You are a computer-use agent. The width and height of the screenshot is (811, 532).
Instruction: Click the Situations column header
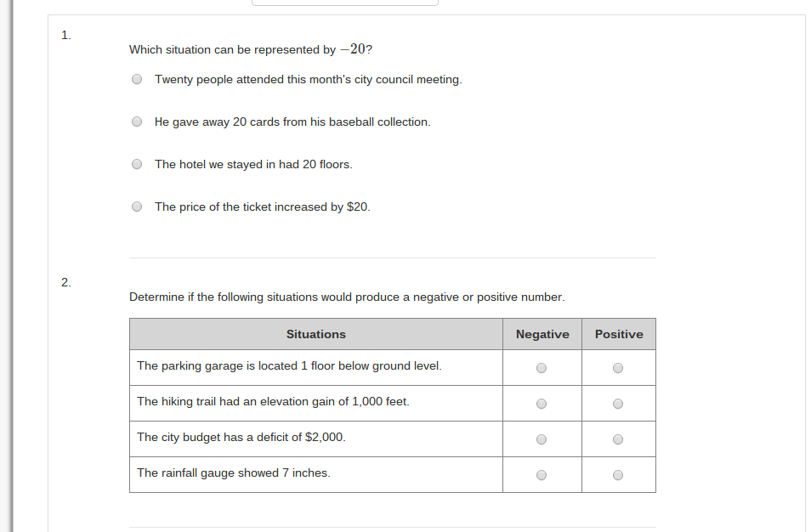click(316, 334)
